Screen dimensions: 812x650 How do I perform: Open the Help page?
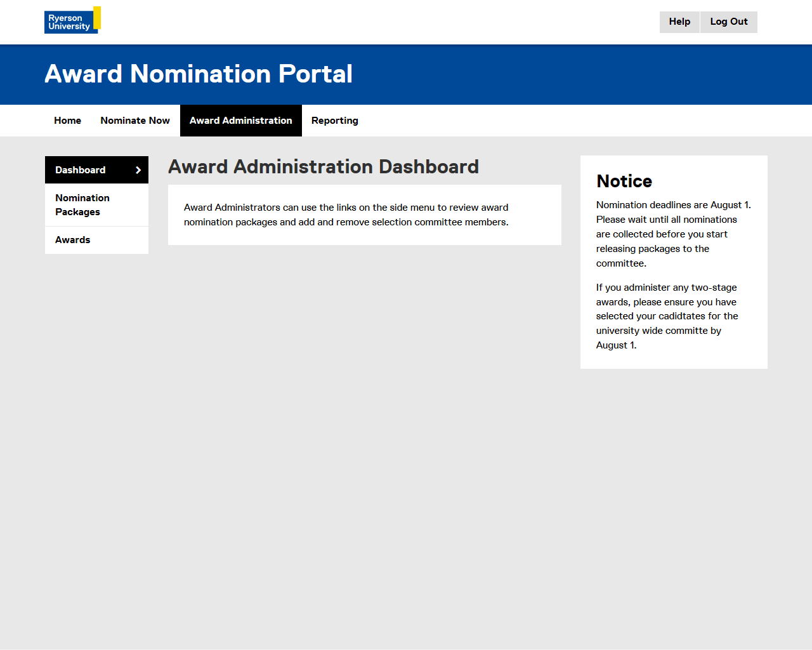tap(679, 22)
